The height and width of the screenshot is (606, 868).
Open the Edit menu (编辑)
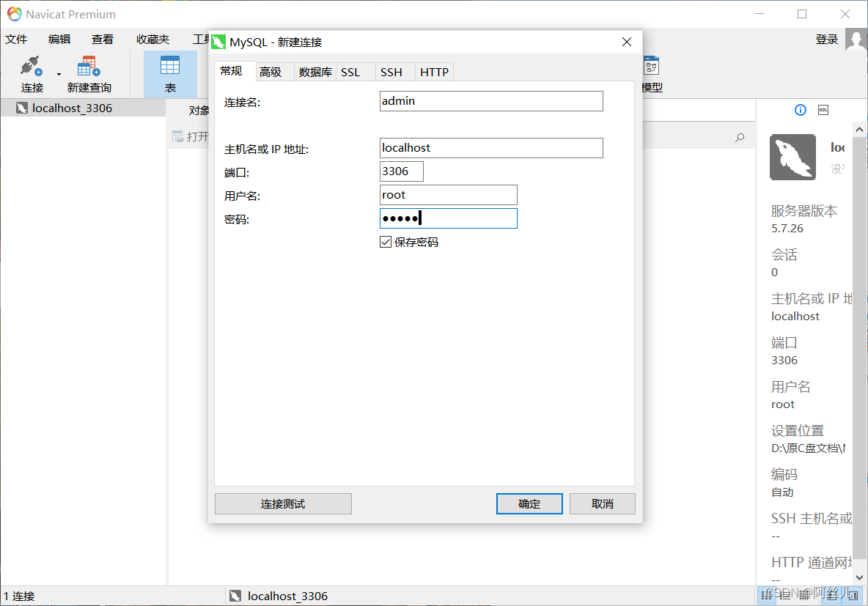tap(59, 40)
